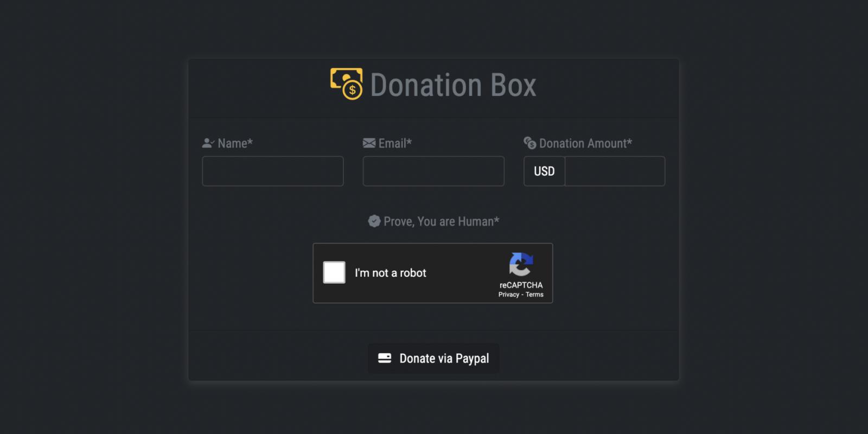The width and height of the screenshot is (868, 434).
Task: Check the 'I'm not a robot' checkbox
Action: [334, 273]
